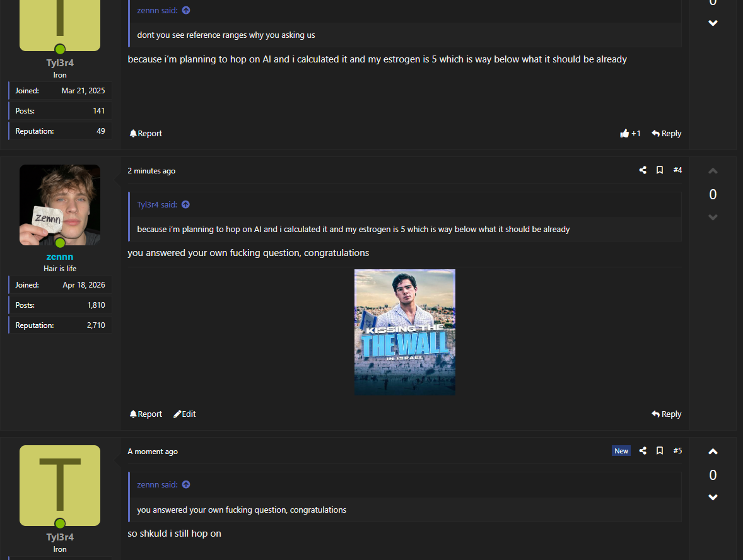
Task: Reply to zennn's post #4
Action: click(666, 414)
